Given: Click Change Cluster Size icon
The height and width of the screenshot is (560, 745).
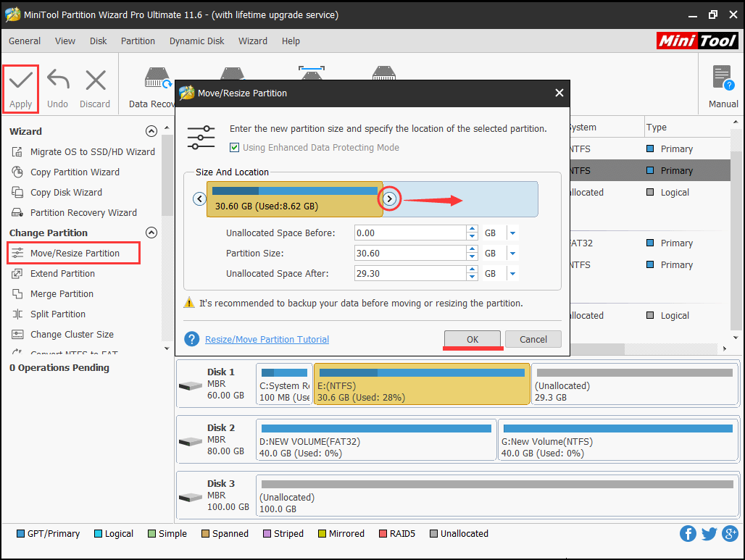Looking at the screenshot, I should coord(17,335).
